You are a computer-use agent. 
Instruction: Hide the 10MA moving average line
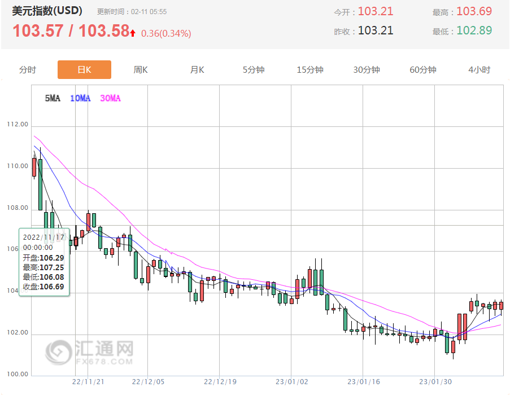coord(80,98)
